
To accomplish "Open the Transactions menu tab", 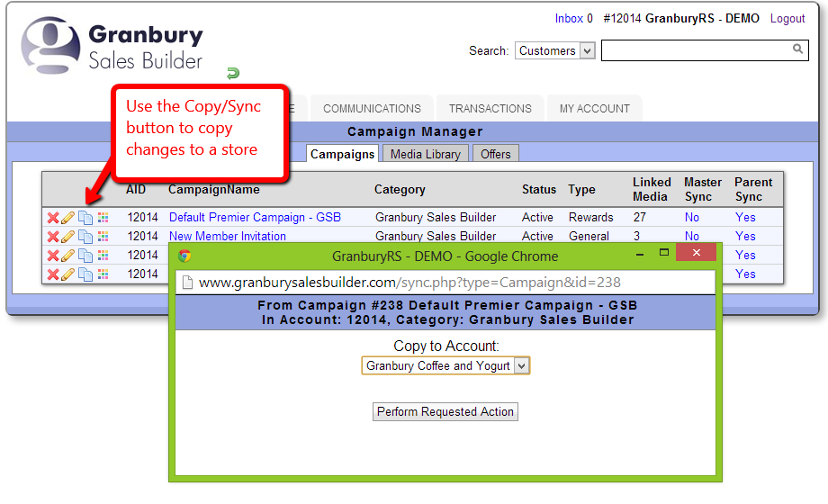I will pyautogui.click(x=490, y=108).
